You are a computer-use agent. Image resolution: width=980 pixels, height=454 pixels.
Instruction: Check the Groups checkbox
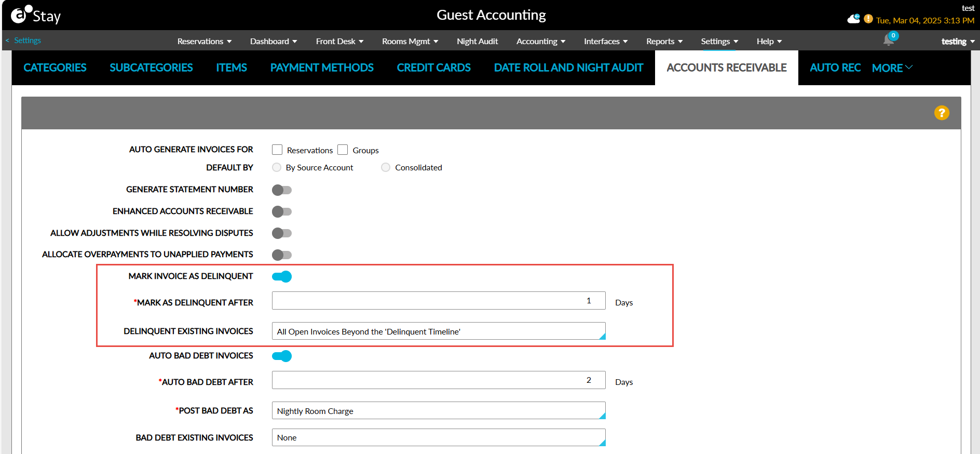click(x=343, y=150)
